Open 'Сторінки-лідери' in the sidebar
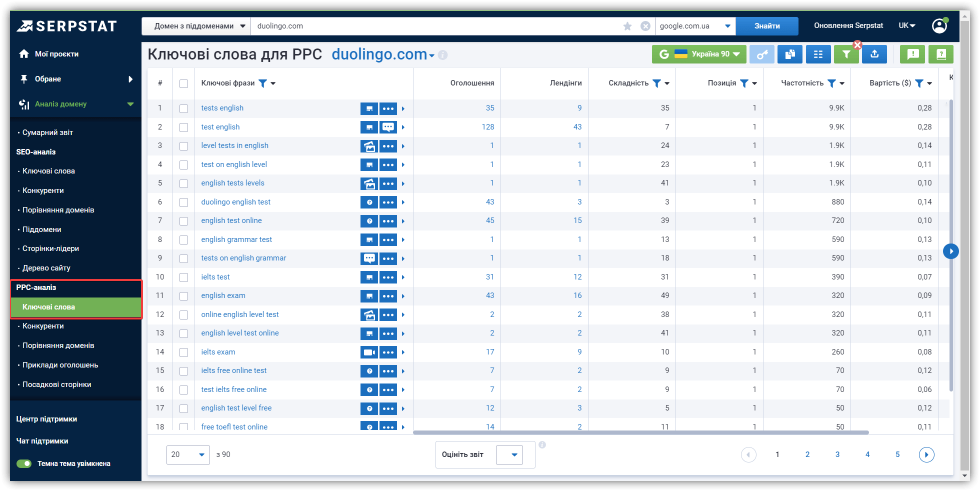The height and width of the screenshot is (491, 980). [x=50, y=248]
